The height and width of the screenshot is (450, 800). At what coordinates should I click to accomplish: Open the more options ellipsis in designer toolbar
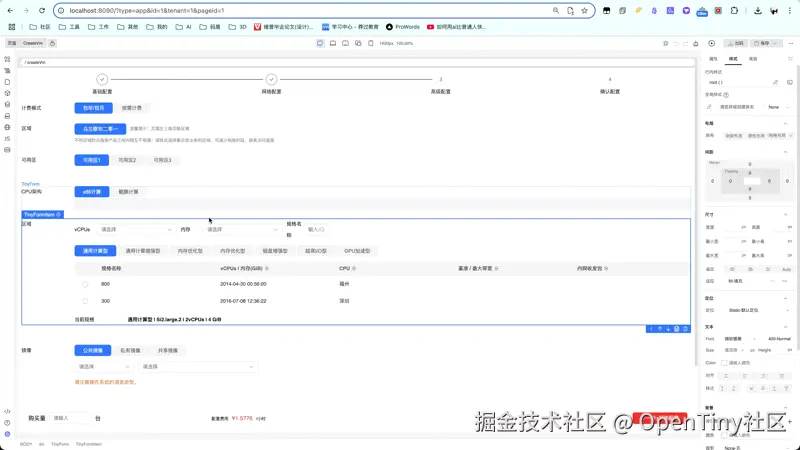(x=791, y=43)
